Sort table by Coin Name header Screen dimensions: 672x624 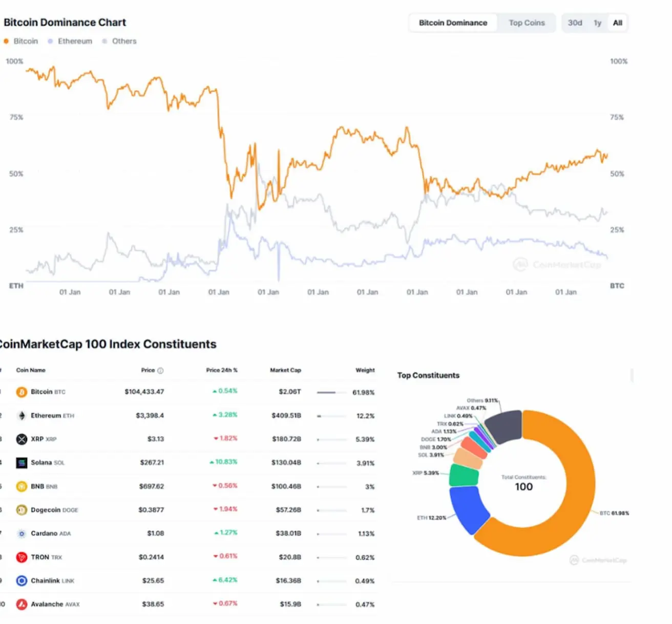[x=31, y=370]
